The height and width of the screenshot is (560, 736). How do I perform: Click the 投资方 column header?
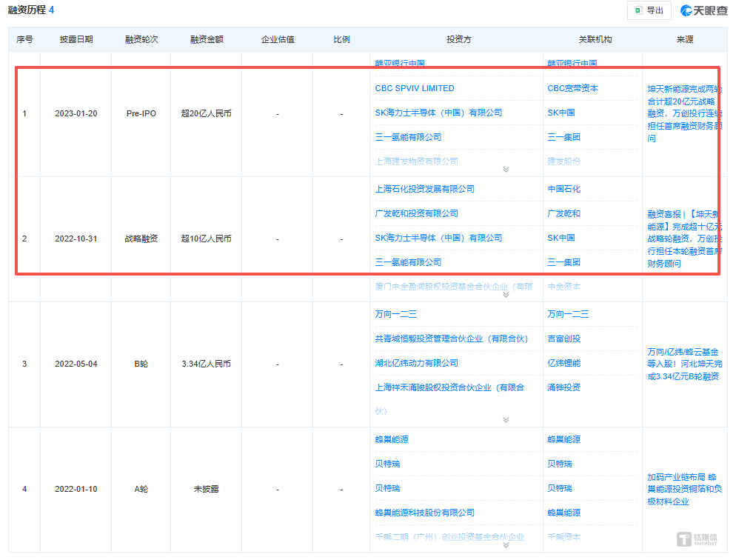[x=458, y=39]
